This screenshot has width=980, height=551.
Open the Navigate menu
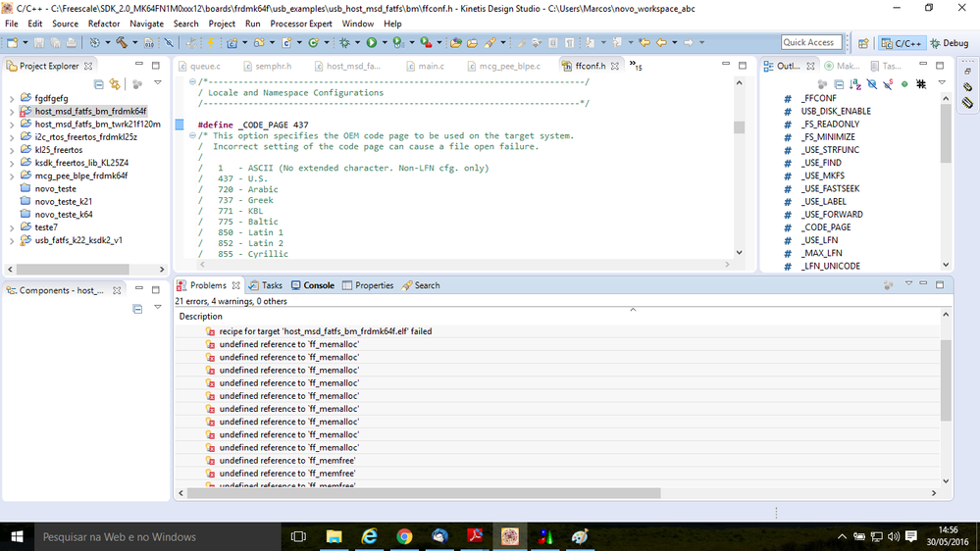click(146, 24)
